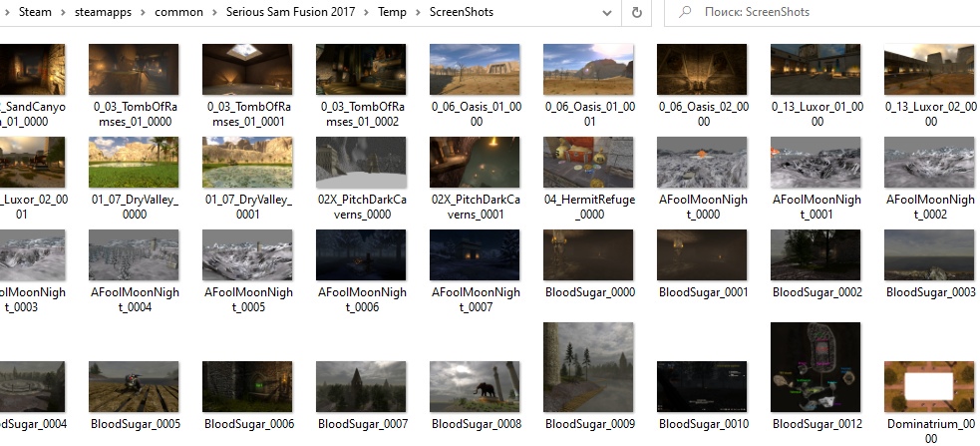Viewport: 980px width, 446px height.
Task: Select thumbnail 02X_PitchDarkCaverns_0001
Action: (475, 163)
